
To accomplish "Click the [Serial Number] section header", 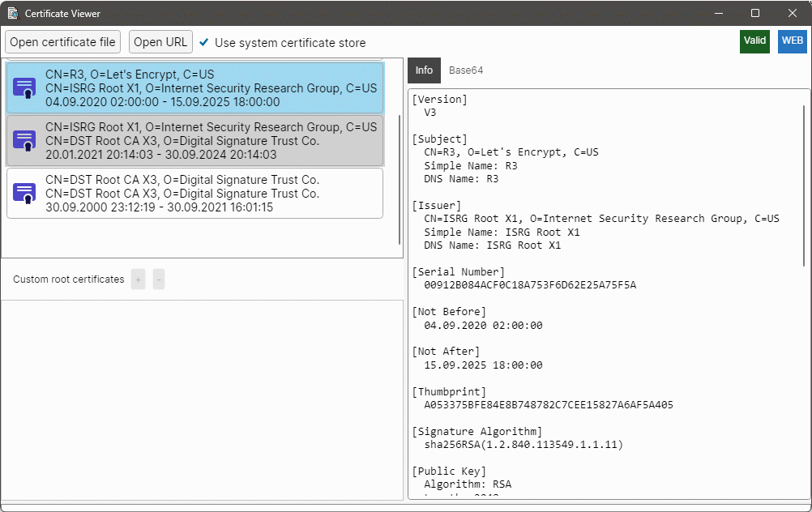I will (459, 272).
